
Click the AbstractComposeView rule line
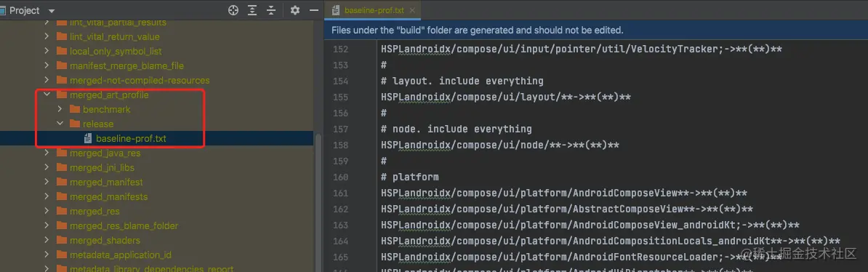coord(567,209)
